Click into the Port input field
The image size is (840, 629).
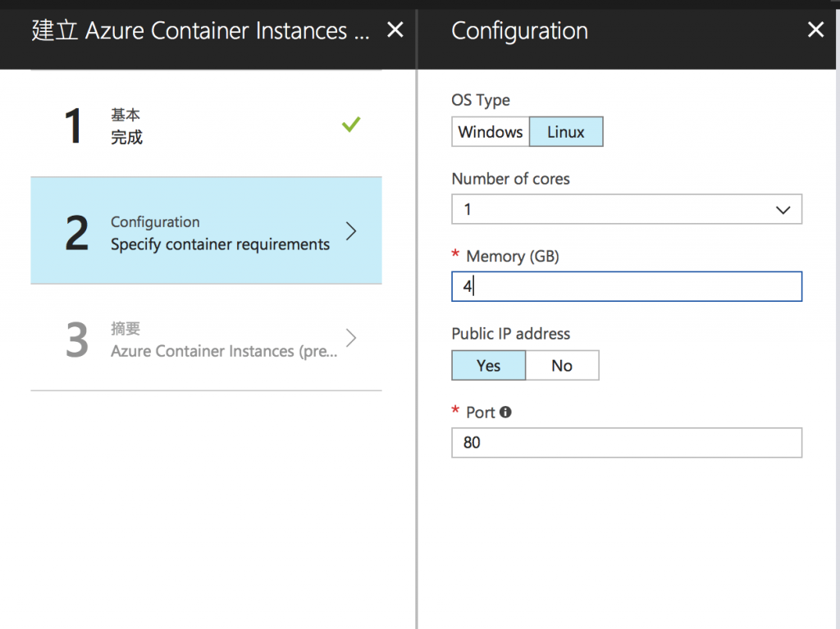click(627, 443)
